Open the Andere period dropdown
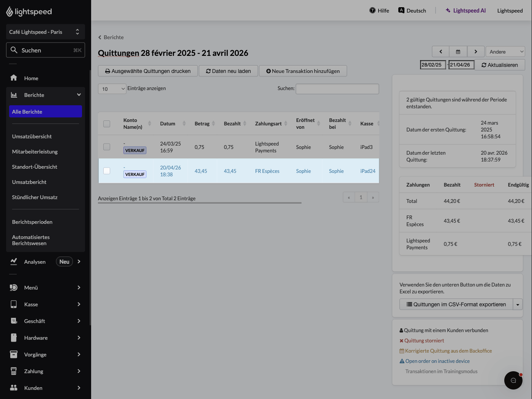The width and height of the screenshot is (532, 399). 505,52
